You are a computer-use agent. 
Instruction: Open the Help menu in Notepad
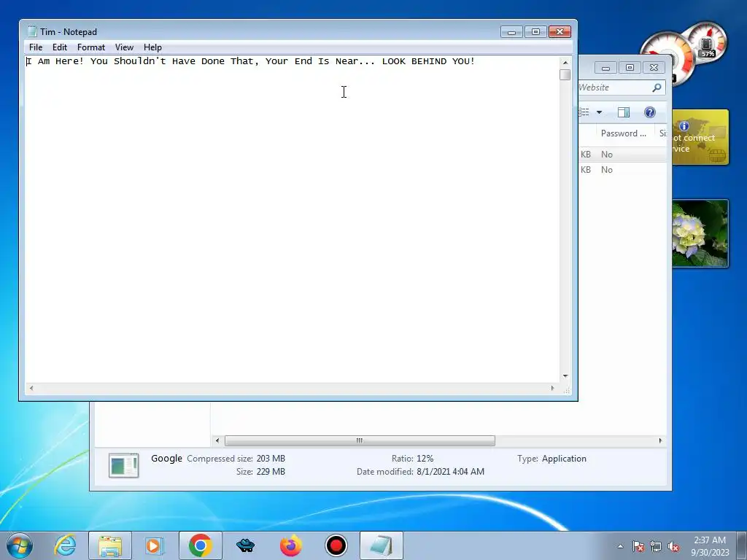(152, 47)
